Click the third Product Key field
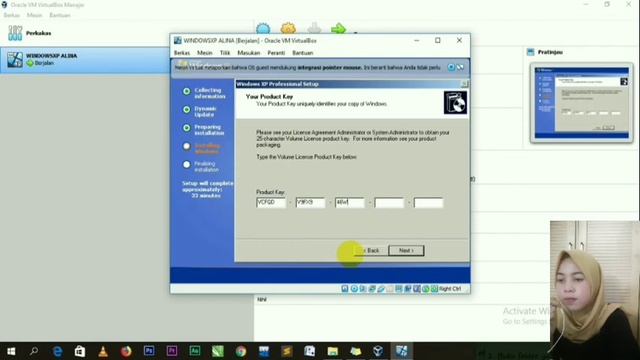Image resolution: width=640 pixels, height=360 pixels. coord(349,202)
